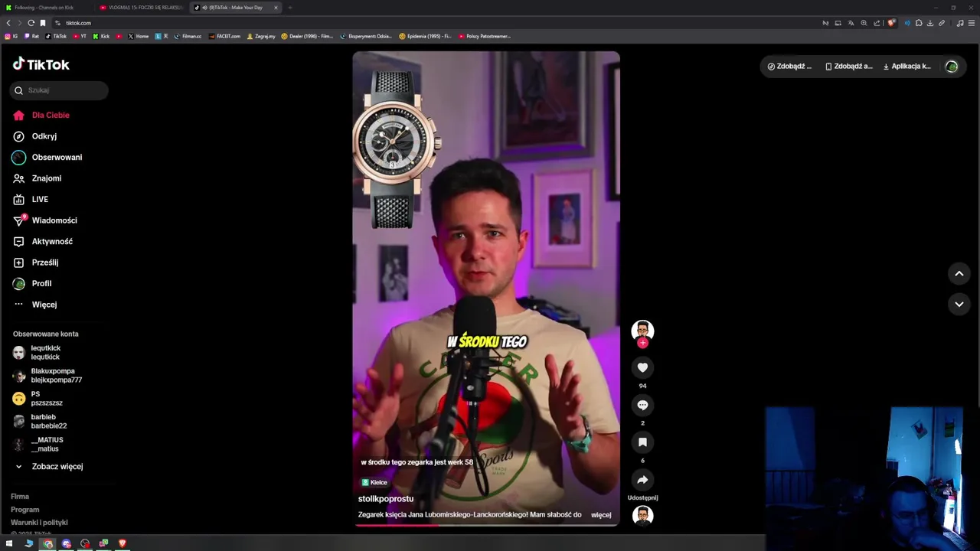Click the zoom magnifier icon in address bar

[x=864, y=23]
